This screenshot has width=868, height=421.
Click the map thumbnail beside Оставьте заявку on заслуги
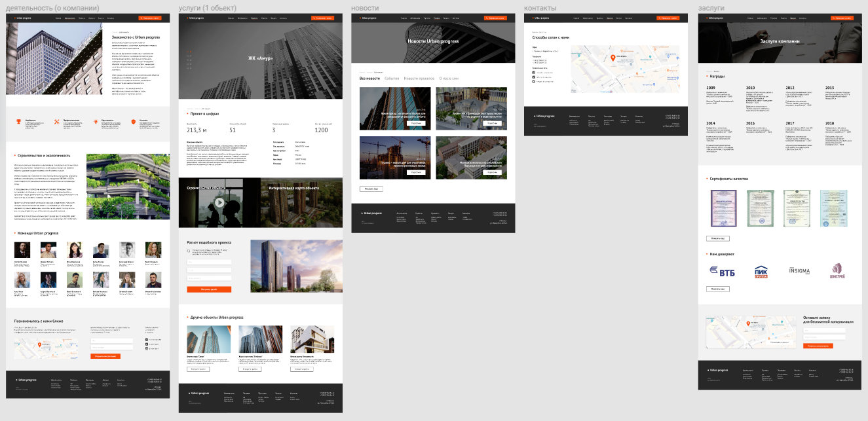pos(751,333)
